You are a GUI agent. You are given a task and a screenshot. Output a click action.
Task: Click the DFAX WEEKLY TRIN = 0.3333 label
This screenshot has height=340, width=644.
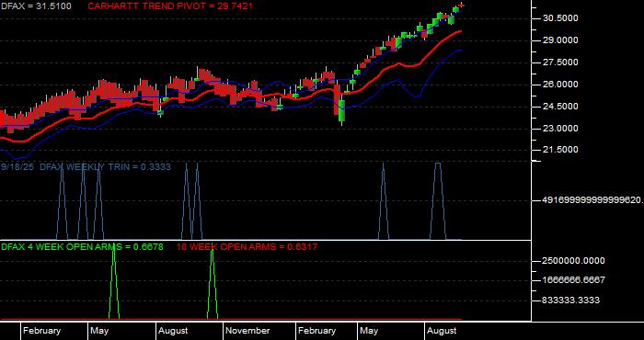tap(105, 167)
